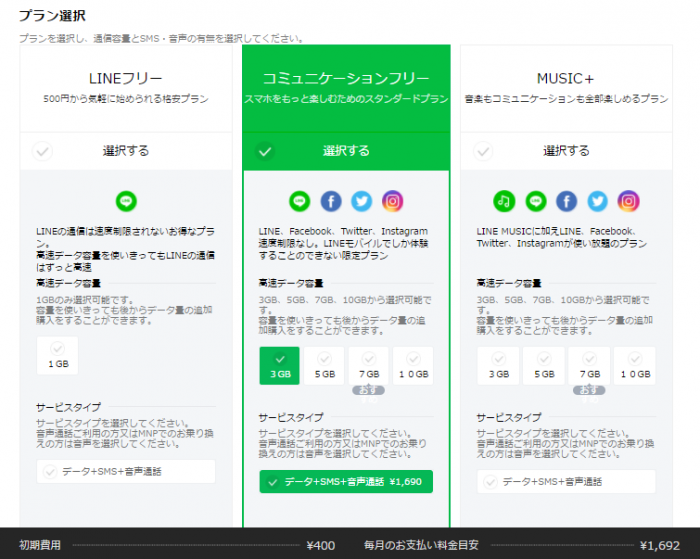The width and height of the screenshot is (700, 559).
Task: Click the プラン選択 heading
Action: click(x=52, y=16)
